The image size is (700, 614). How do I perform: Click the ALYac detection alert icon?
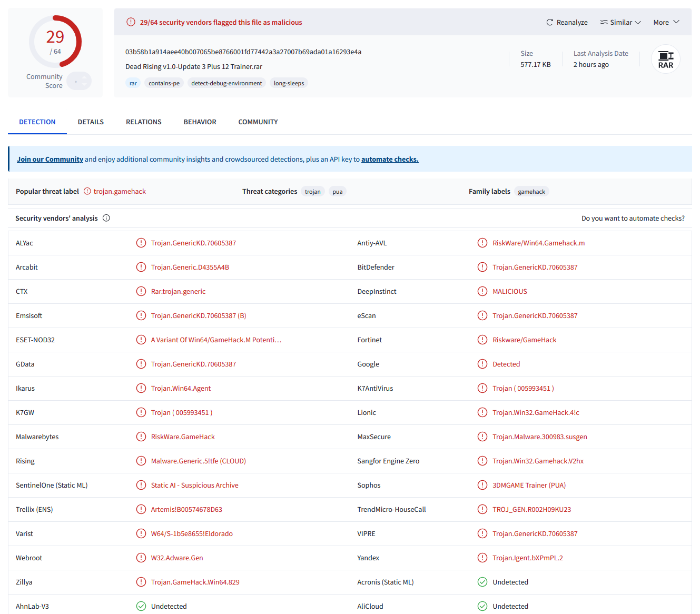[x=141, y=243]
